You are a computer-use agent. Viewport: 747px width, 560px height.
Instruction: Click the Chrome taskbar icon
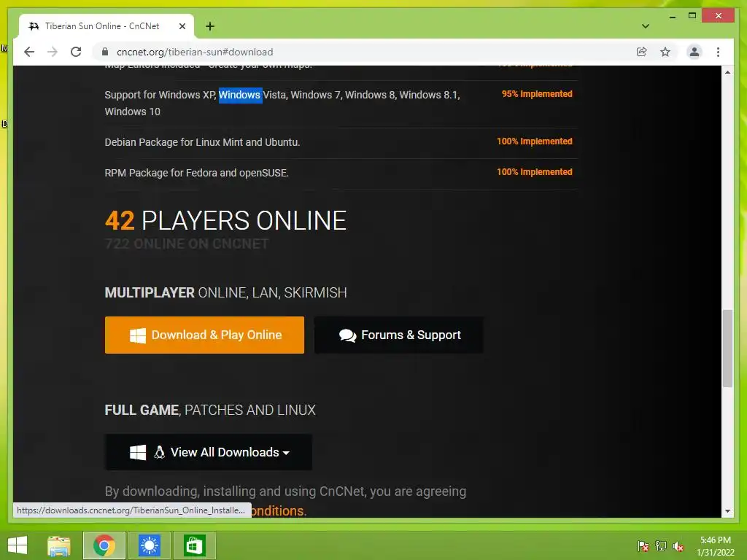104,545
